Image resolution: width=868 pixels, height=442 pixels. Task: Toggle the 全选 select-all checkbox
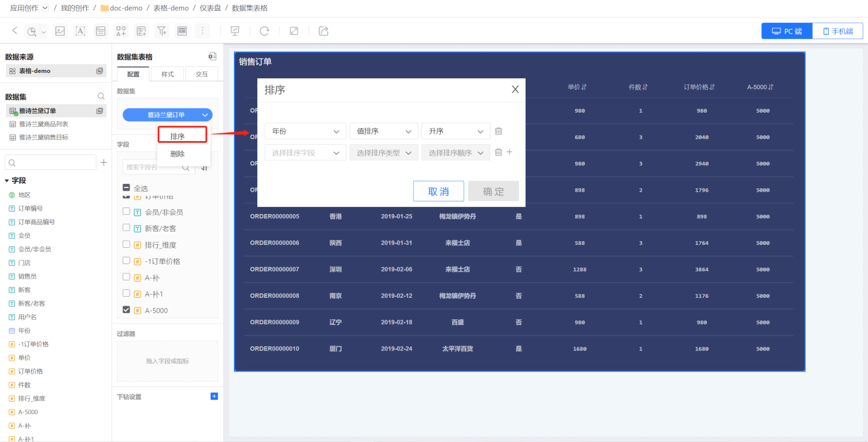(127, 188)
